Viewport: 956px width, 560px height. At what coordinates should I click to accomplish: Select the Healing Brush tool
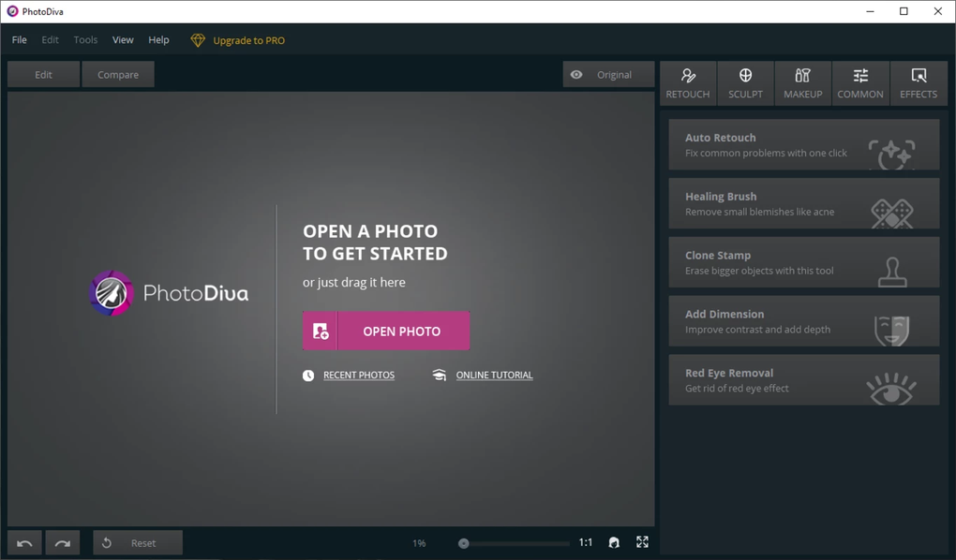(x=803, y=203)
